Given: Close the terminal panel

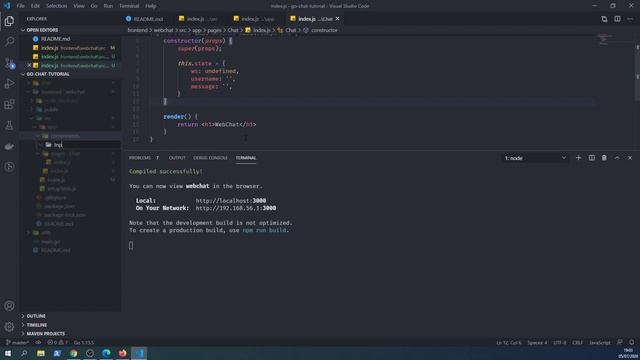Looking at the screenshot, I should pyautogui.click(x=630, y=158).
